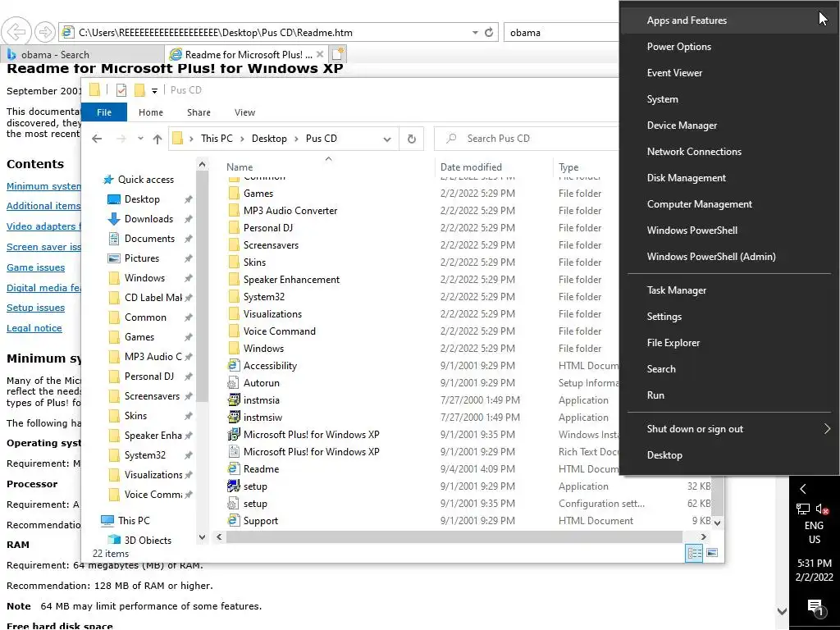The height and width of the screenshot is (630, 840).
Task: Select setup Application file icon
Action: pos(234,486)
